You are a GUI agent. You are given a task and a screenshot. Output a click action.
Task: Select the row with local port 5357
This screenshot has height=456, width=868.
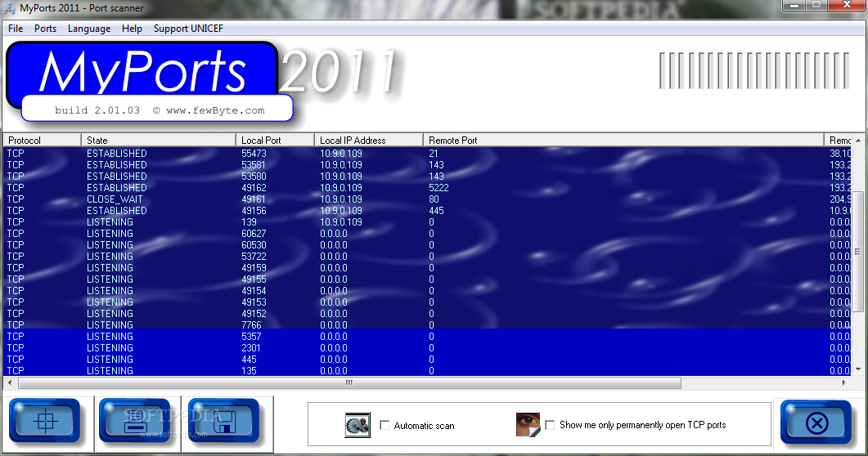[427, 336]
